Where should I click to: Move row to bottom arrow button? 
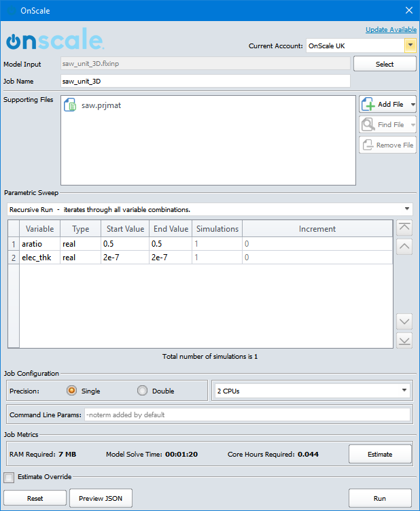pyautogui.click(x=404, y=340)
